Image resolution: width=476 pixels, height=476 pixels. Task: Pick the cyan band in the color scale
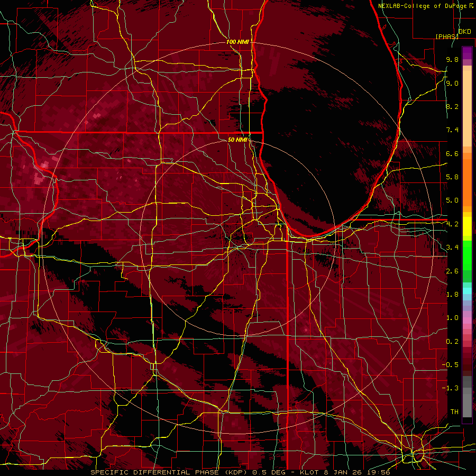[x=467, y=291]
